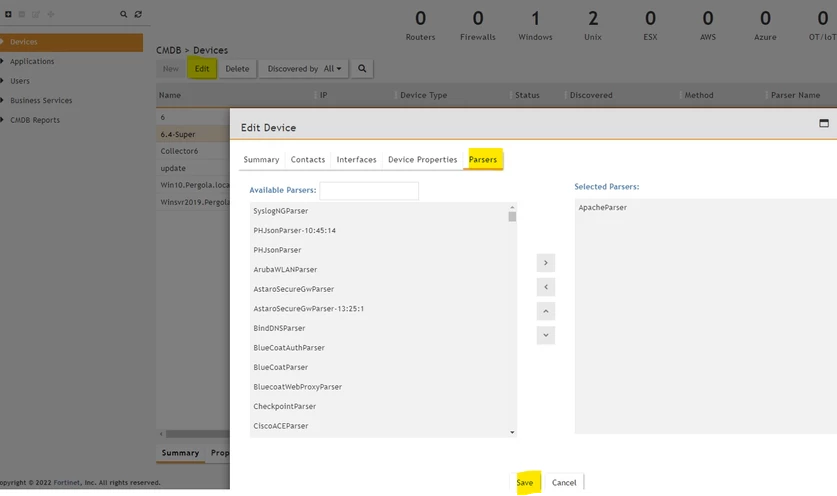Click the refresh icon in left sidebar header

coord(138,14)
